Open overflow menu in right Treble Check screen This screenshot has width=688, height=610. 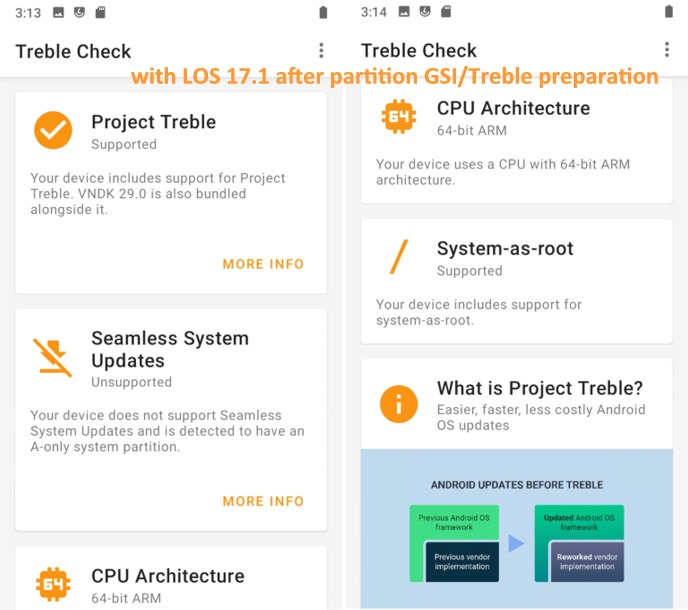point(666,50)
